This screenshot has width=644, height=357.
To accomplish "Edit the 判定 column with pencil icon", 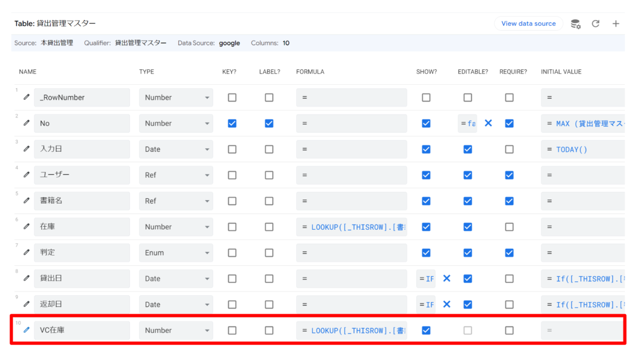I will pyautogui.click(x=25, y=252).
